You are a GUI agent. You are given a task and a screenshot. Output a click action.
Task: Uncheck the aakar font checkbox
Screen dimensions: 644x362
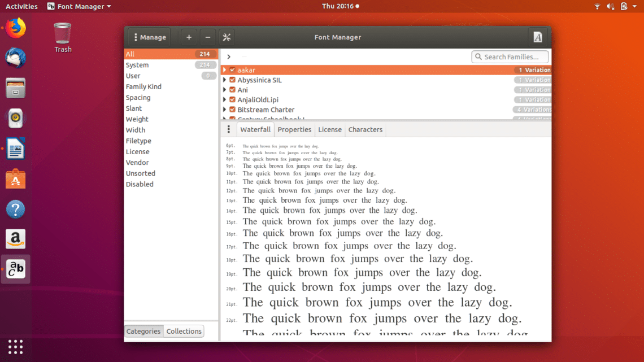(232, 70)
